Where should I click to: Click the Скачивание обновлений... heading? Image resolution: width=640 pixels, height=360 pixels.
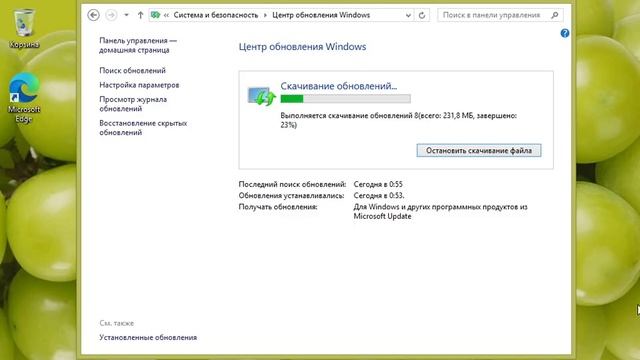point(339,86)
